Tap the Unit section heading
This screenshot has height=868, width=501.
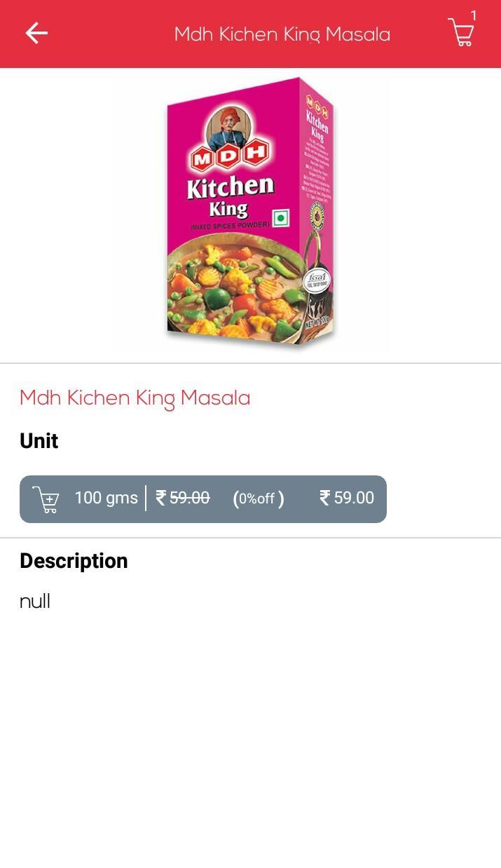(x=39, y=441)
